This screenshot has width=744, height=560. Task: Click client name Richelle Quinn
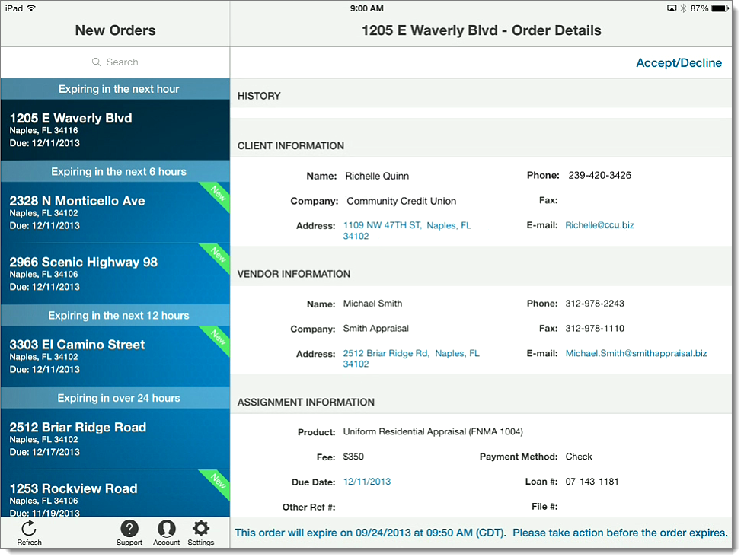pyautogui.click(x=377, y=176)
